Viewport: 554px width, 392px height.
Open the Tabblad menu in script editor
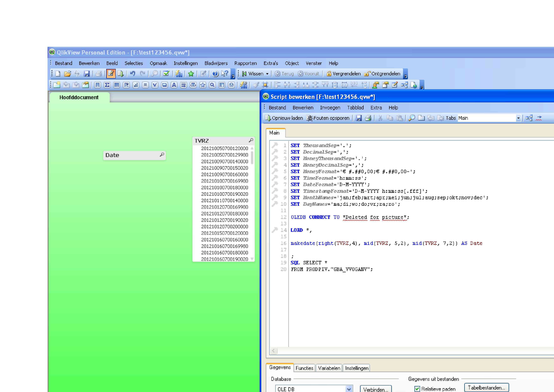(355, 108)
